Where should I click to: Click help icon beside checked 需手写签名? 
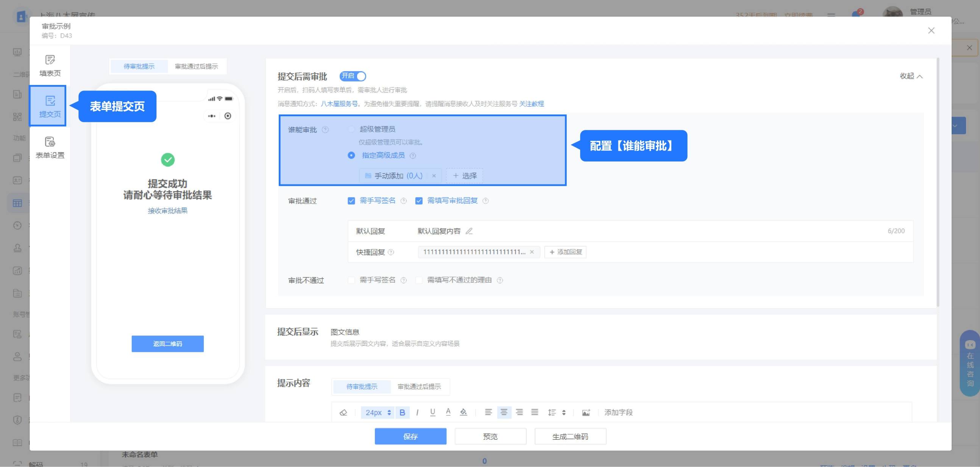pyautogui.click(x=404, y=201)
